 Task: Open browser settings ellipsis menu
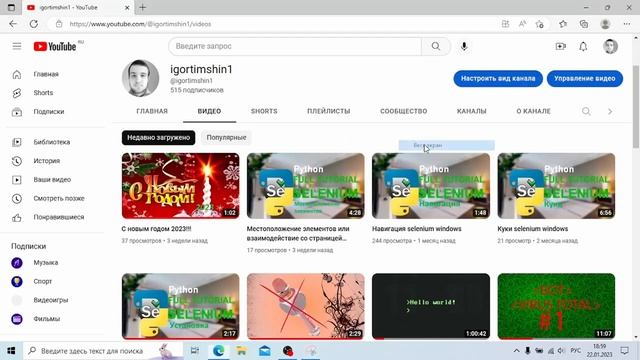pos(627,24)
